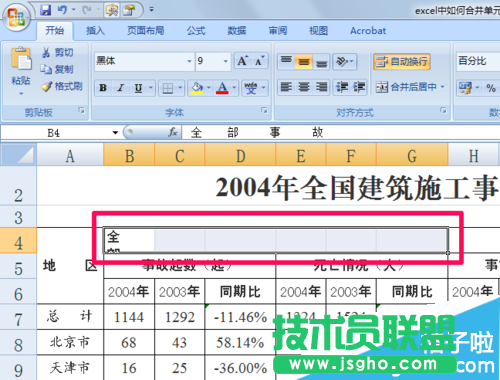Expand the 粘贴 paste options arrow
Viewport: 500px width, 380px height.
coord(21,94)
